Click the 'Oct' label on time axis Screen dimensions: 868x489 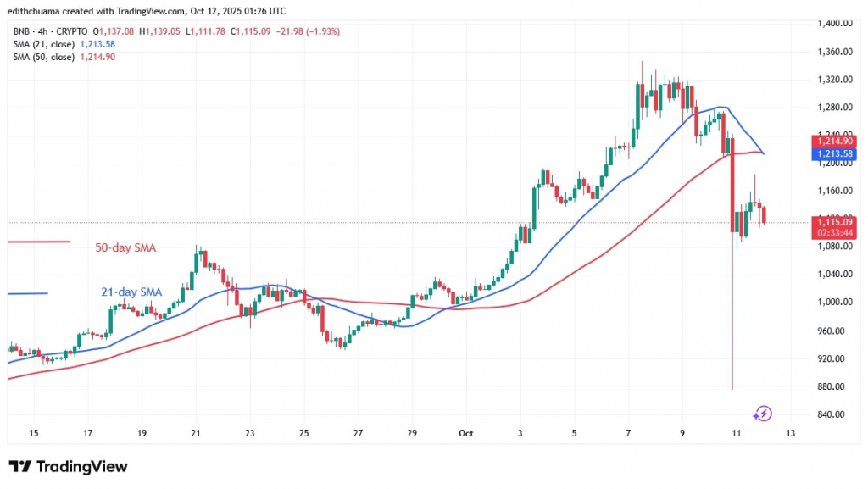[x=466, y=433]
